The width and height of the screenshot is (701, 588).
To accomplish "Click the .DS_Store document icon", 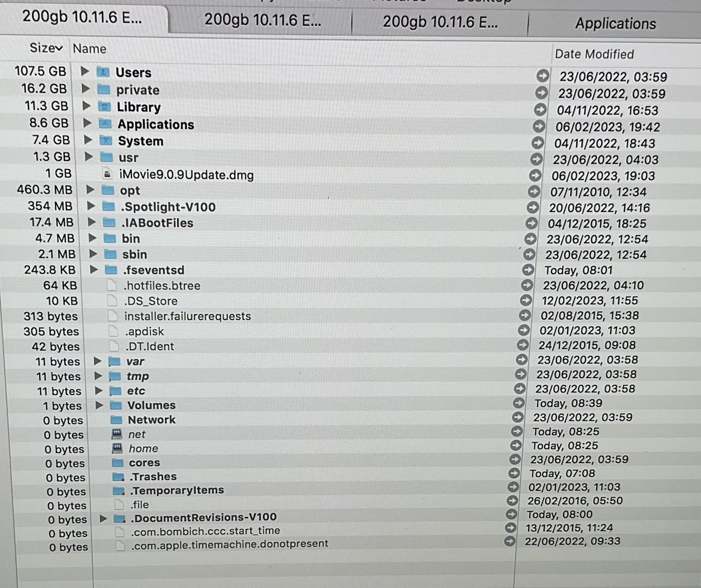I will click(x=112, y=301).
